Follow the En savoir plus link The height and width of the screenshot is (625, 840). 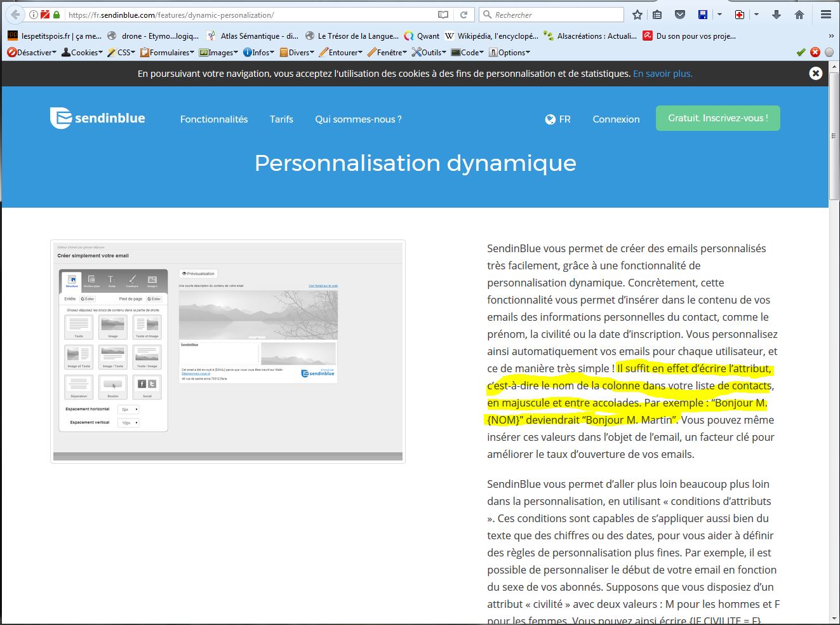pyautogui.click(x=662, y=74)
